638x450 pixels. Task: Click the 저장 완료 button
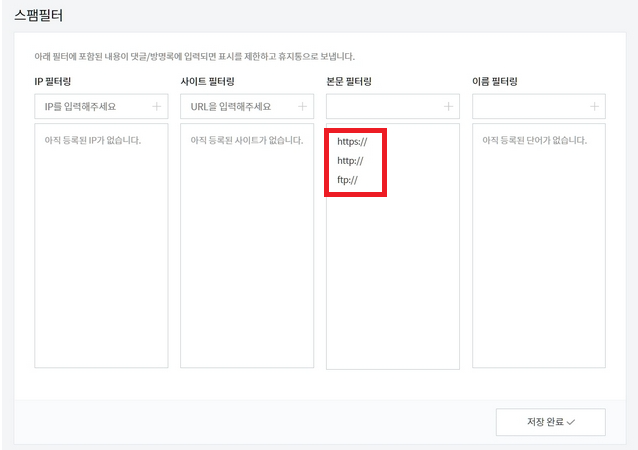(551, 422)
